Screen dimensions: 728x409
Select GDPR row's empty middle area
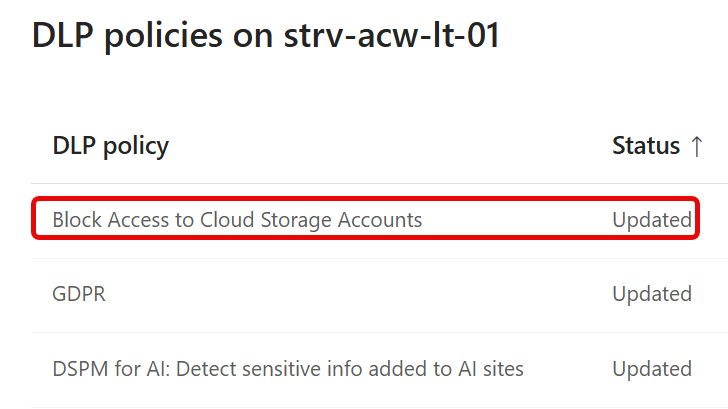click(358, 294)
